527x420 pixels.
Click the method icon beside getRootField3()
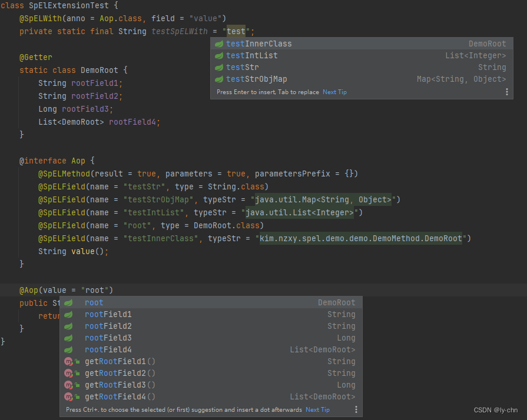click(x=69, y=385)
